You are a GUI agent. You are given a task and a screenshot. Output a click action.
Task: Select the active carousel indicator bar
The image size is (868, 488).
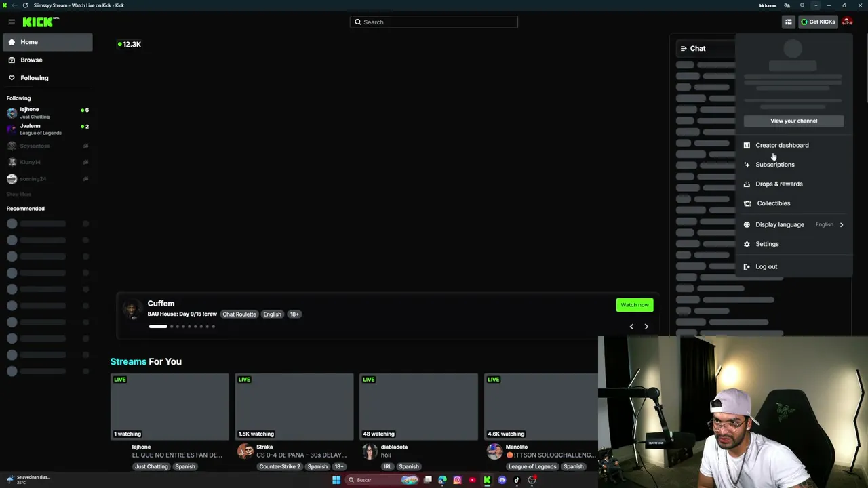[x=158, y=327]
